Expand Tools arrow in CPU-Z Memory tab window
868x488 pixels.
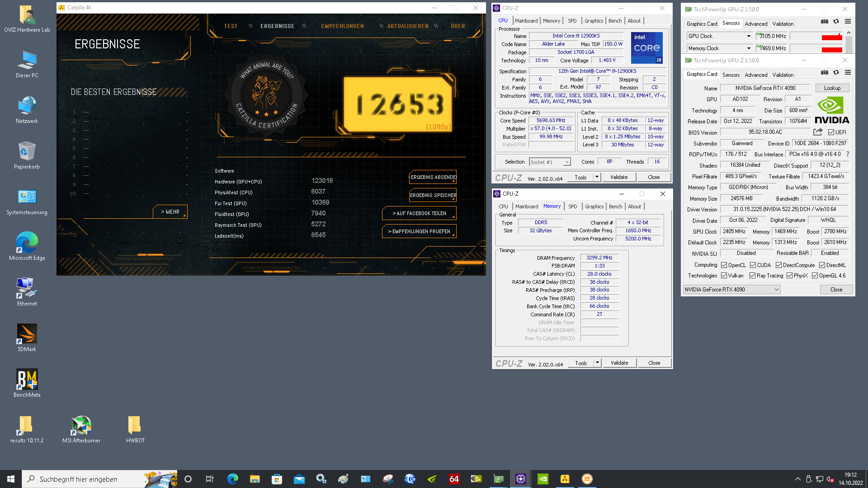(x=597, y=363)
